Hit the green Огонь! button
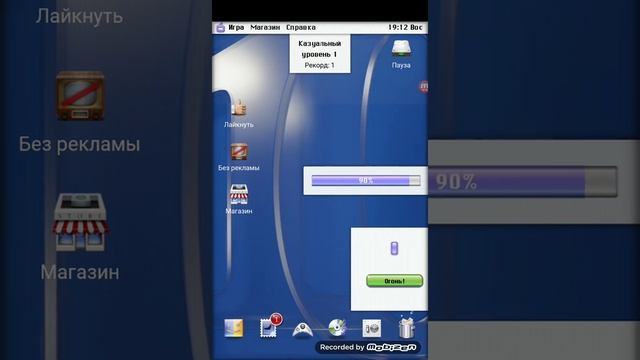Screen dimensions: 640x360 tap(394, 281)
